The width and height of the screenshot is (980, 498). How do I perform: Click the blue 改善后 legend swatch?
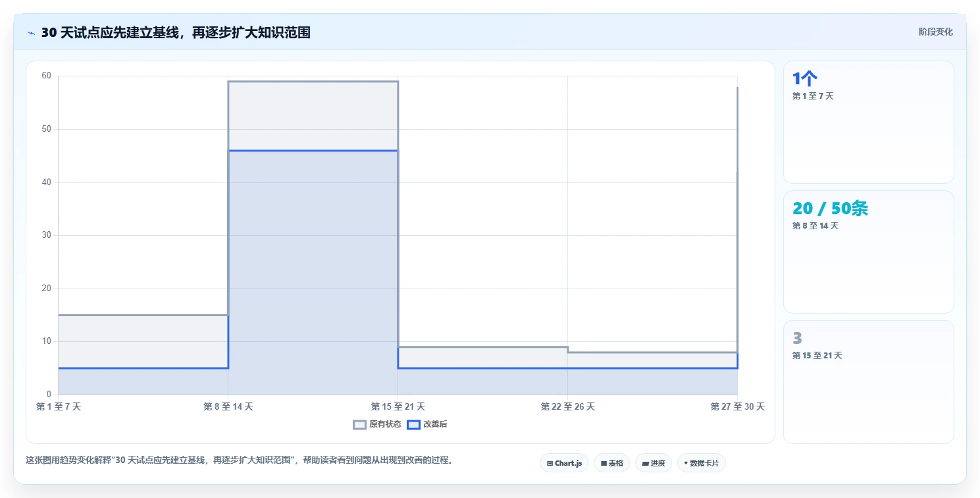413,424
